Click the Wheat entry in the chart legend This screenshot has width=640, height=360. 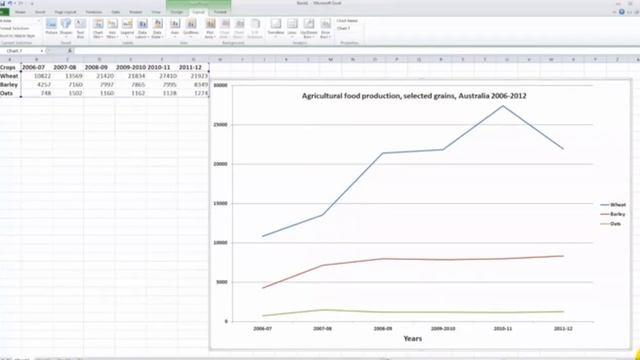point(613,205)
